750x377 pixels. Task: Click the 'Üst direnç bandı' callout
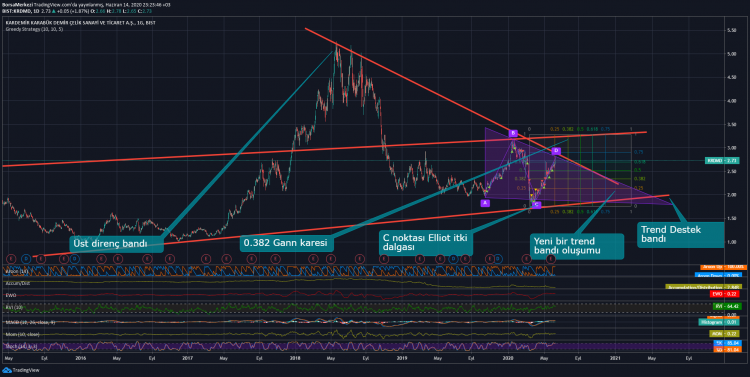(117, 244)
